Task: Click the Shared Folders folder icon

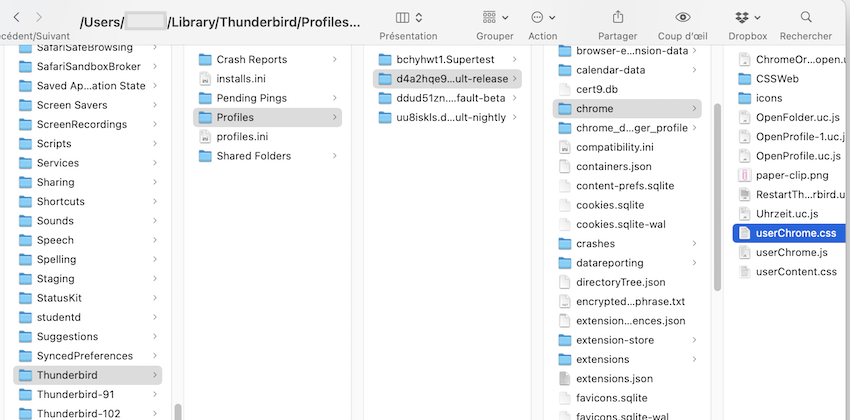Action: click(x=205, y=156)
